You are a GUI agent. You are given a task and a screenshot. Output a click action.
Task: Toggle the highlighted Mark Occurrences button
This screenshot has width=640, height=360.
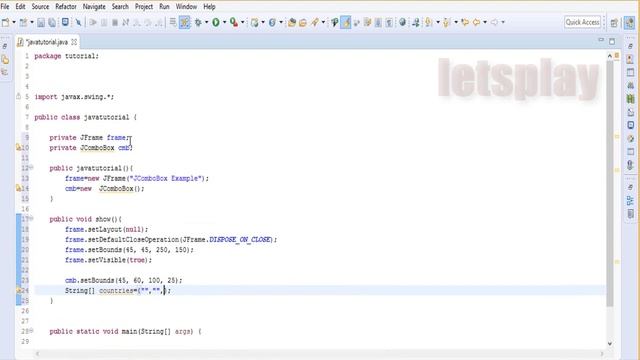(x=345, y=22)
